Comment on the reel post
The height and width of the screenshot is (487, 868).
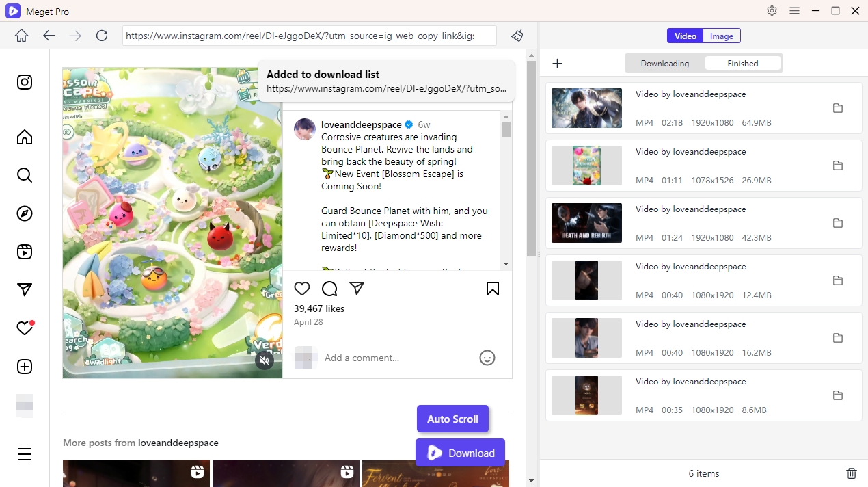(329, 289)
